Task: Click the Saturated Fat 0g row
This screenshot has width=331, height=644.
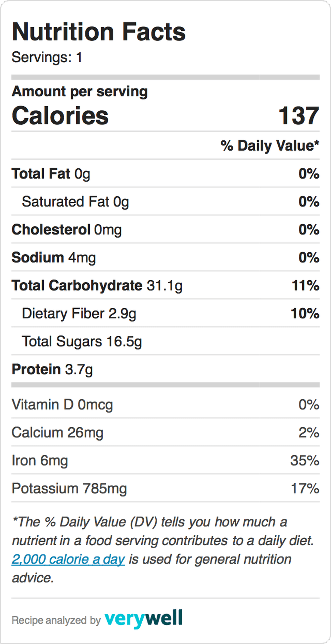Action: [x=165, y=201]
